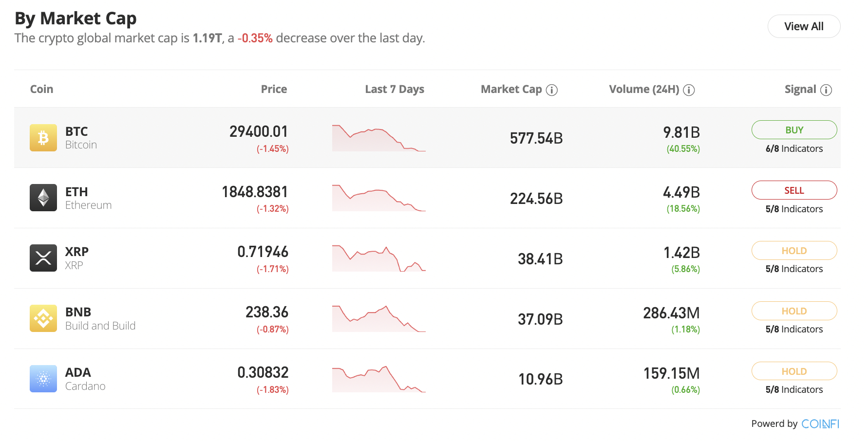Open the Signal info icon

(x=826, y=90)
